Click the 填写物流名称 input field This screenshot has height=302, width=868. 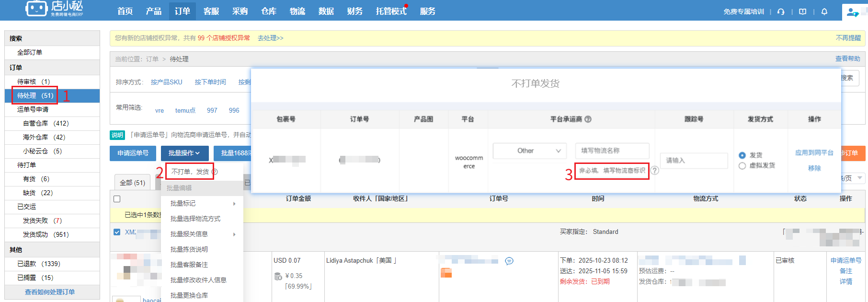coord(612,151)
